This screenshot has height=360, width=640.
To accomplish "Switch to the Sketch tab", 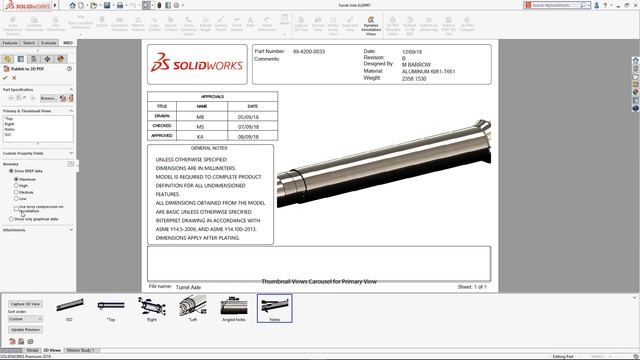I will point(29,43).
